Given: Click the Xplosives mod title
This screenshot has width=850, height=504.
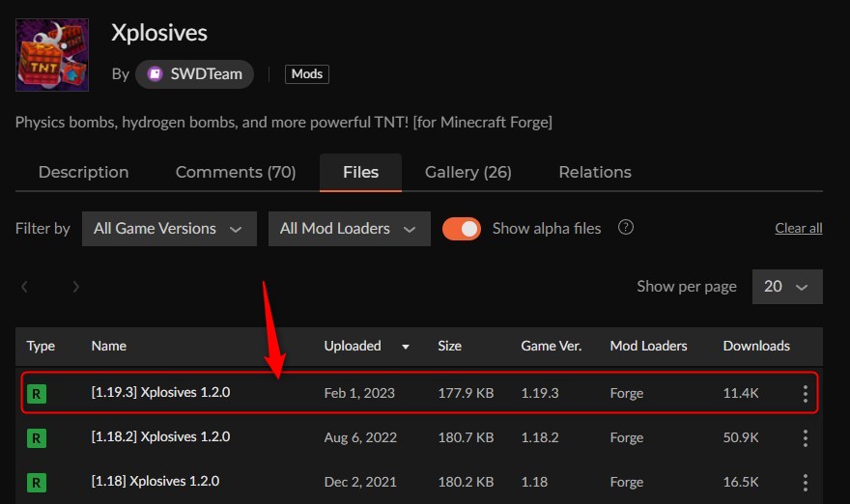Looking at the screenshot, I should pos(159,33).
